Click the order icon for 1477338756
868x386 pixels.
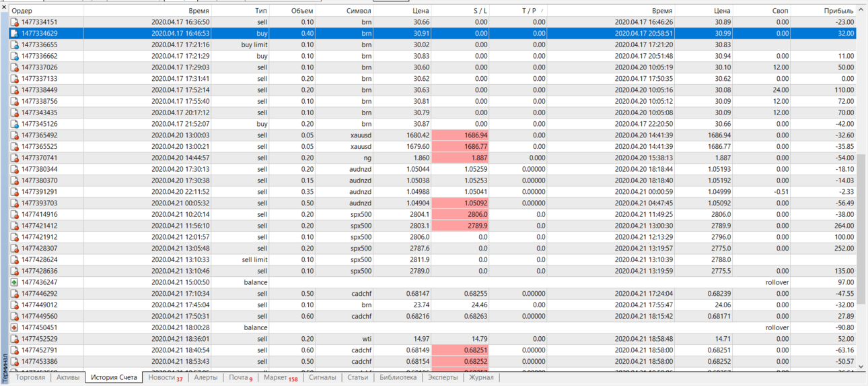pos(14,101)
